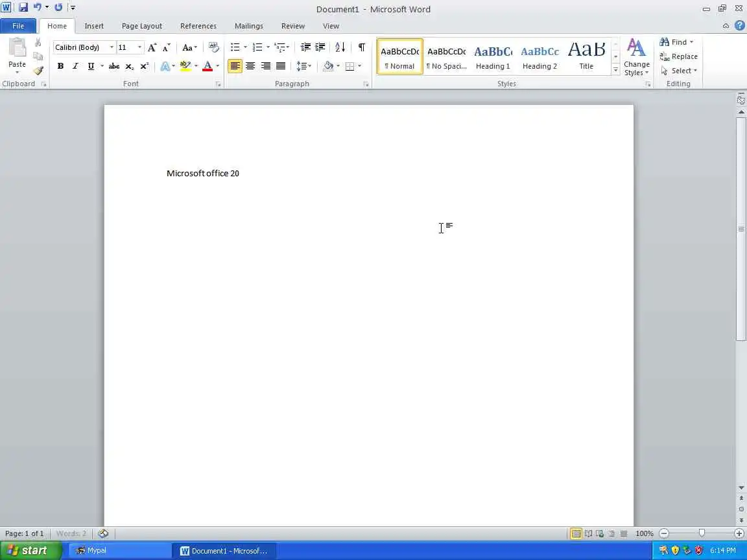Paste clipboard contents with Paste icon
The image size is (747, 560).
point(17,48)
